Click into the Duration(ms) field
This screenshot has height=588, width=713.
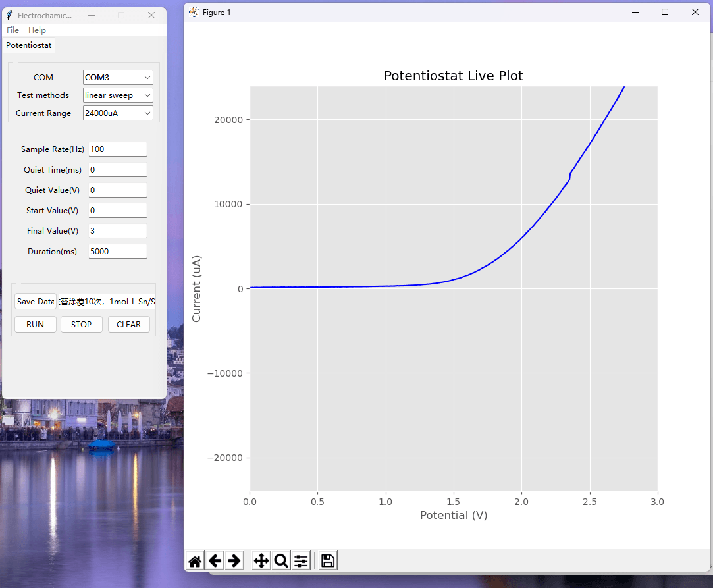tap(118, 251)
